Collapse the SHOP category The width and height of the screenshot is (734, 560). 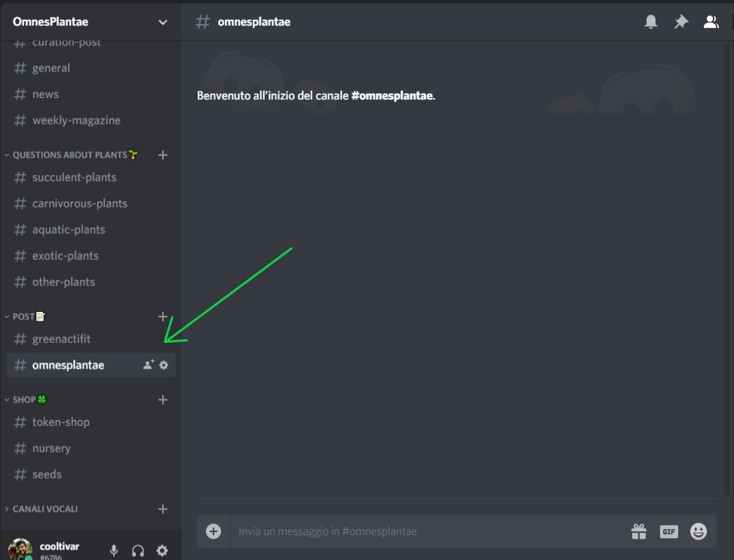pos(26,399)
